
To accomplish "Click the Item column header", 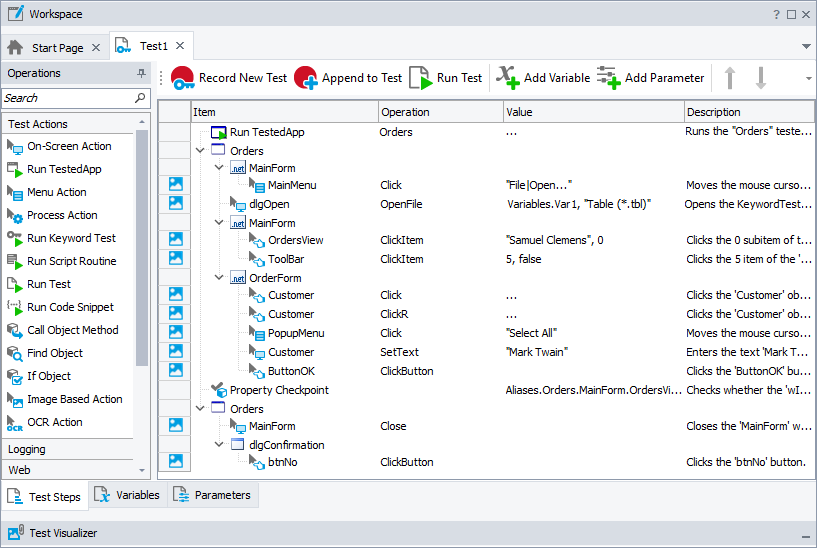I will pos(284,112).
